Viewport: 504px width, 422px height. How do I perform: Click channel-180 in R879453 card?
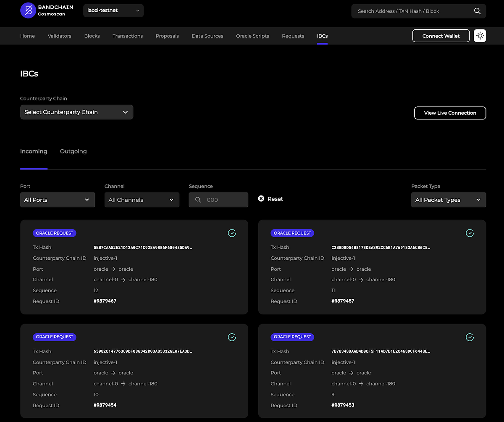381,384
